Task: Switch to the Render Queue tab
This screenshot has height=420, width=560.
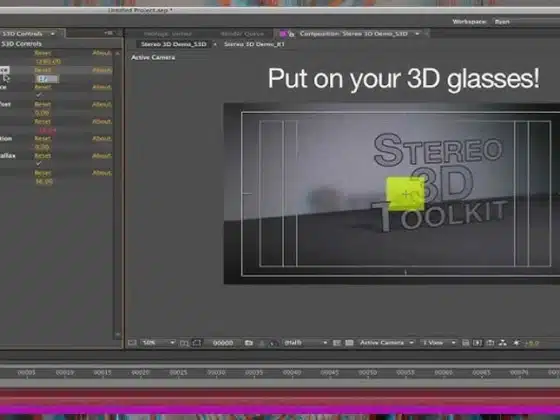Action: [x=242, y=34]
